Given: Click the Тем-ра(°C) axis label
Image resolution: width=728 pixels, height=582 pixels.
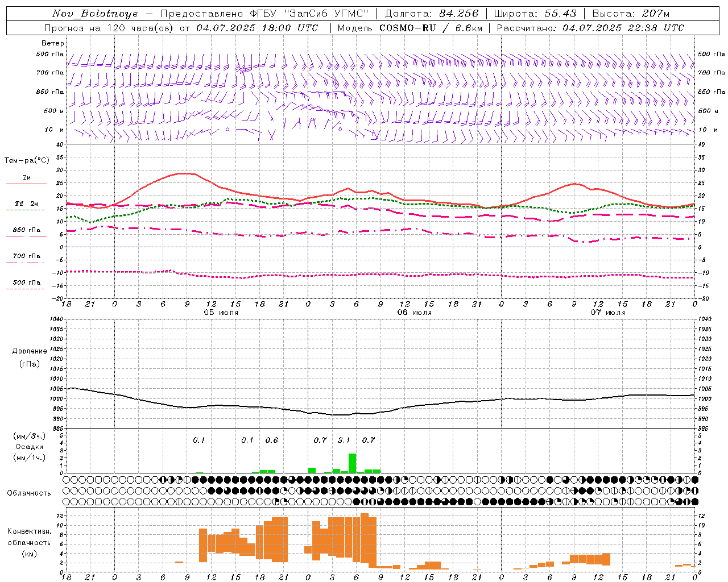Looking at the screenshot, I should [x=26, y=161].
